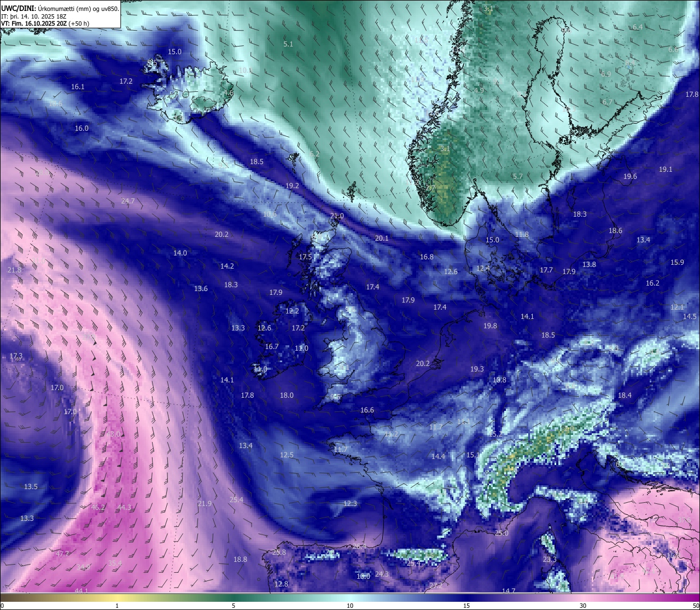The height and width of the screenshot is (610, 700).
Task: Click the 5.7 value over Sweden
Action: [x=518, y=176]
